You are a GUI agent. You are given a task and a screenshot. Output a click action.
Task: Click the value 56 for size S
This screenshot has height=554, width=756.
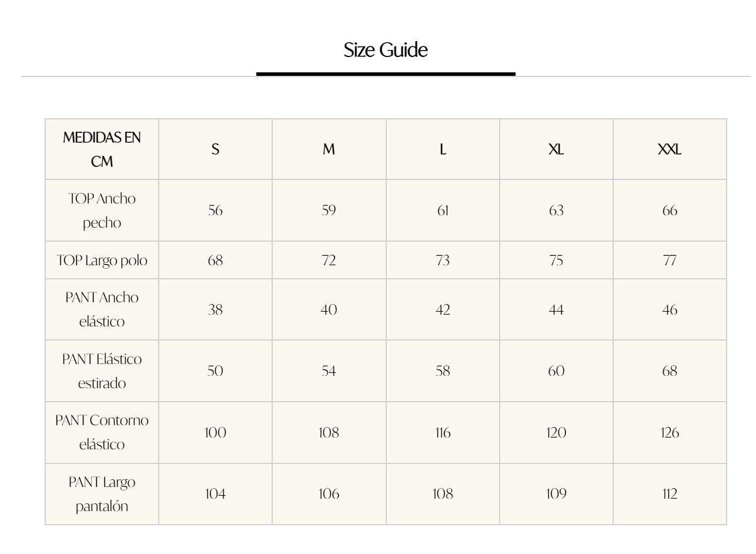215,211
